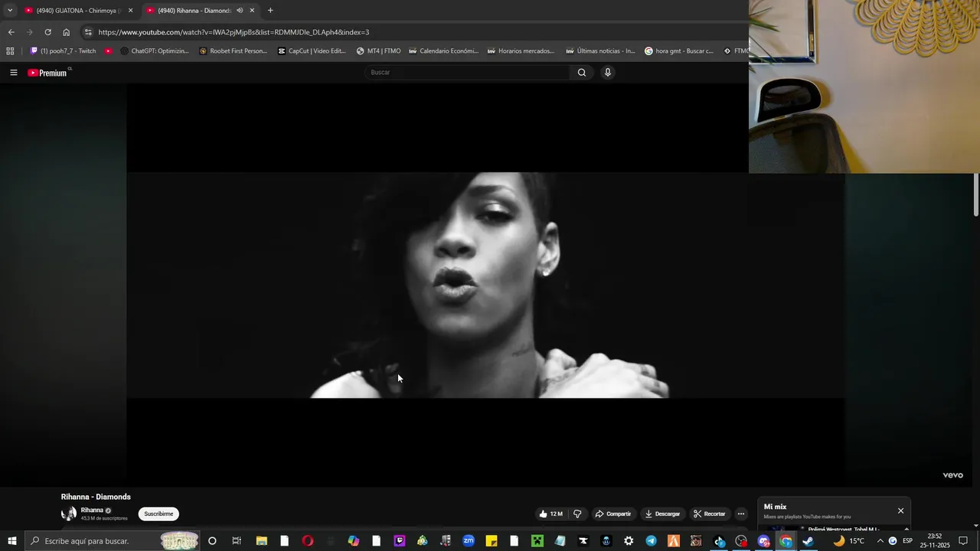Open Minecraft creeper icon on taskbar
Viewport: 980px width, 551px height.
pos(537,541)
